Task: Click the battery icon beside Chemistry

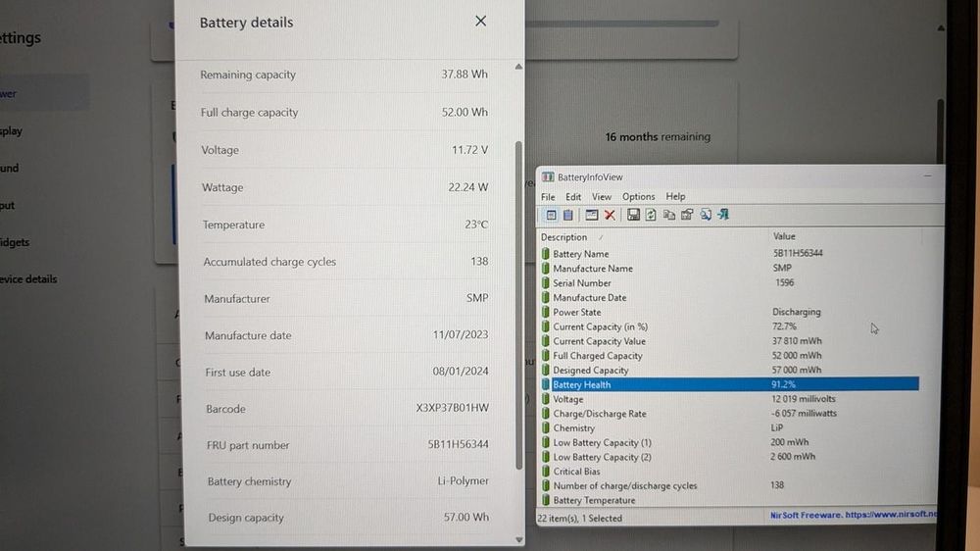Action: (x=546, y=427)
